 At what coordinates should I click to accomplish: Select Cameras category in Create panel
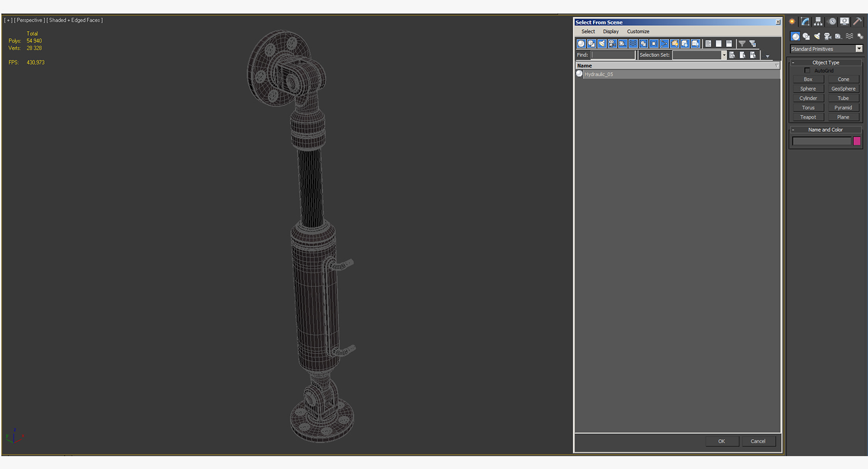pos(828,36)
